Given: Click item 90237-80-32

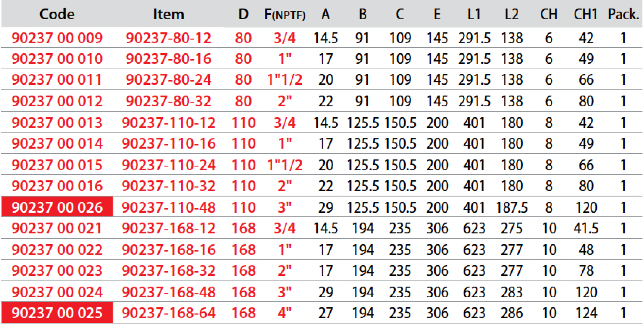Looking at the screenshot, I should 168,101.
